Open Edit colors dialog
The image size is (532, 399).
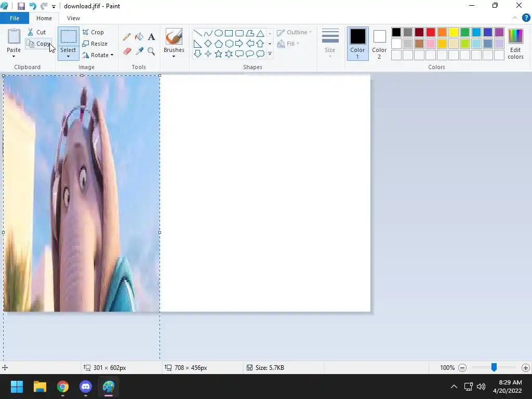[515, 44]
